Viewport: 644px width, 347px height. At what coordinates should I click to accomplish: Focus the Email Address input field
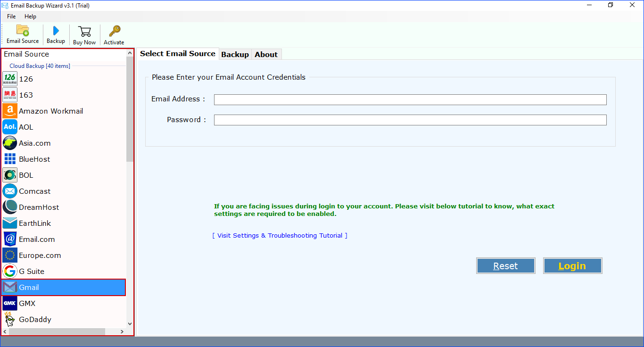410,99
